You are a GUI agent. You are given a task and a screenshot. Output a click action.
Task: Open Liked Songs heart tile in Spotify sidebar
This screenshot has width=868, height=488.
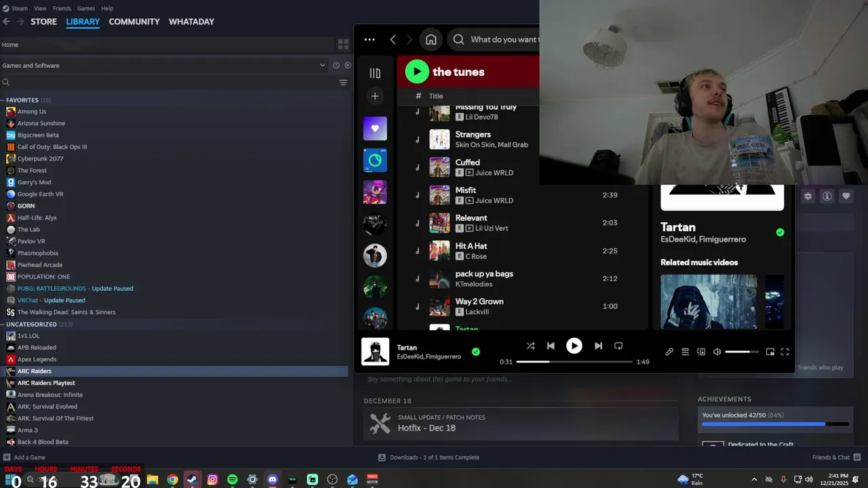point(375,128)
